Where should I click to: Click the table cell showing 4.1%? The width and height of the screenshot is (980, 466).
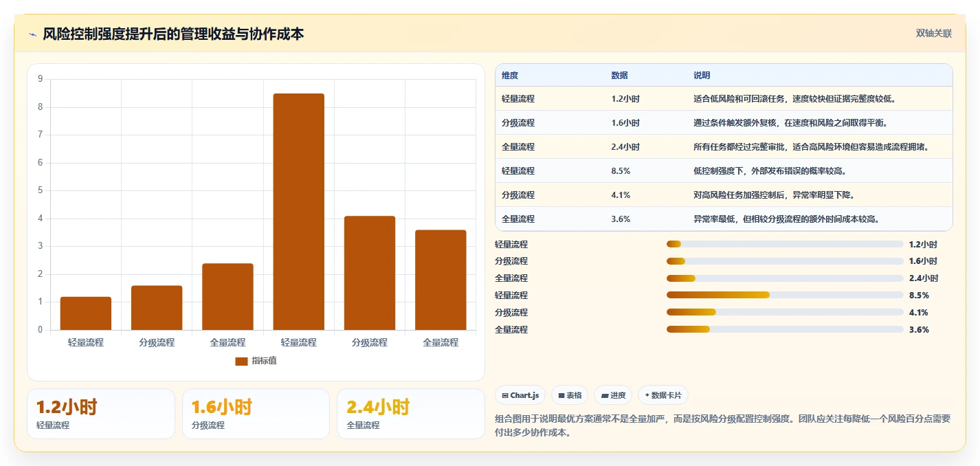[x=621, y=195]
